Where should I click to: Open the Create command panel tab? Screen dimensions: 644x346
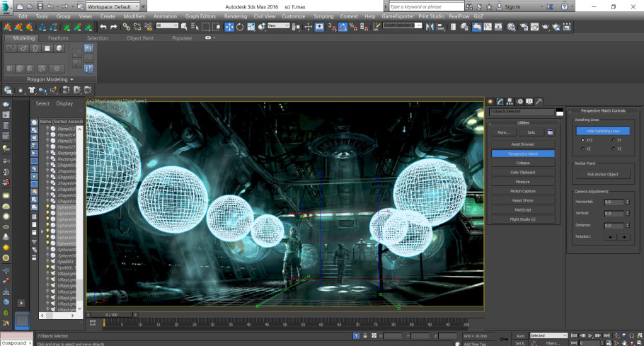pyautogui.click(x=490, y=101)
